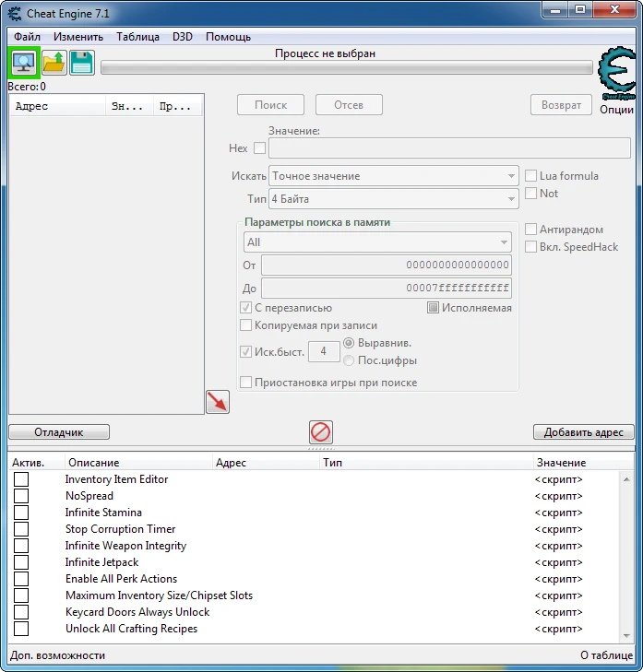This screenshot has width=643, height=672.
Task: Activate Stop Corruption Timer checkbox
Action: [21, 529]
